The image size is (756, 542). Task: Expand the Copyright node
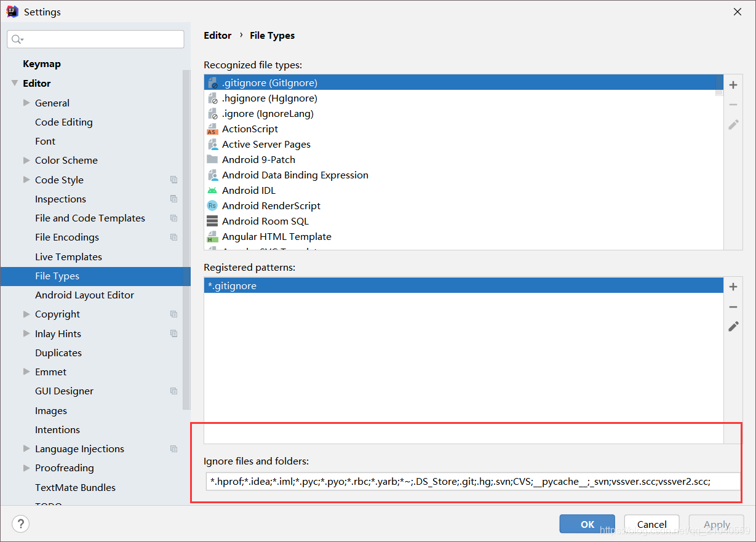pos(26,314)
